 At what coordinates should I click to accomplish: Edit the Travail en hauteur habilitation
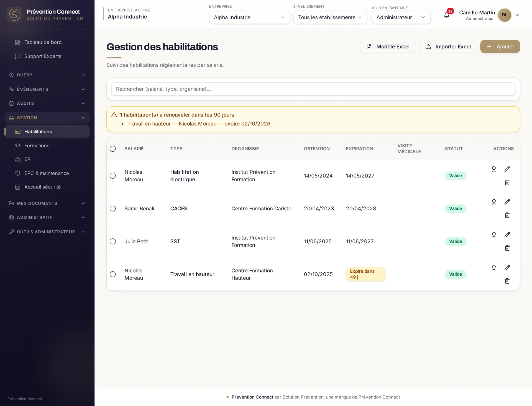(507, 268)
